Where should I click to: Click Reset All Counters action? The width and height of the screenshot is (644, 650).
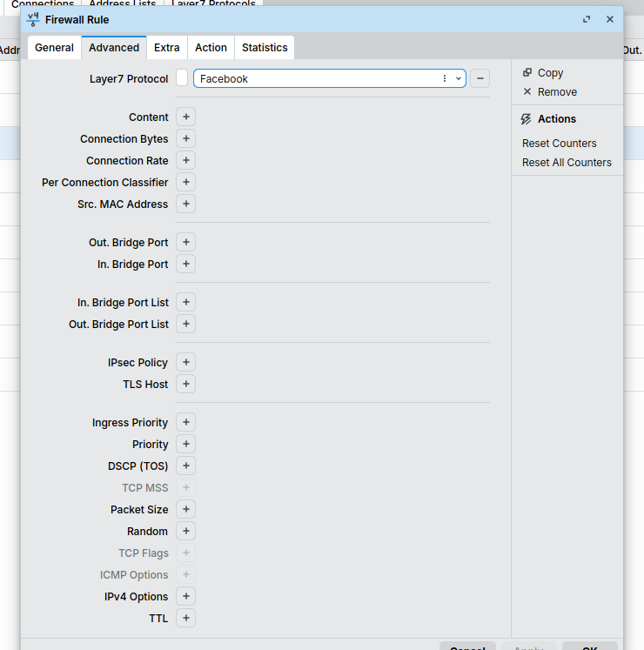[x=567, y=163]
